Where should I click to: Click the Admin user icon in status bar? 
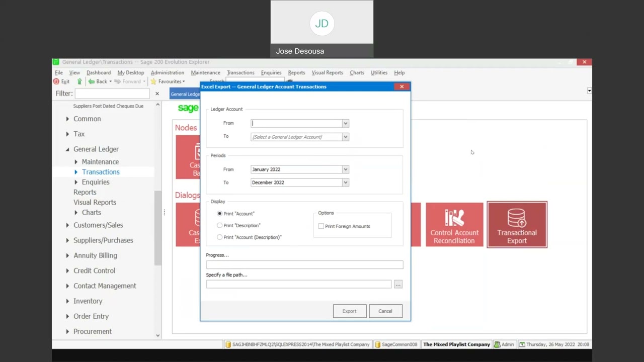pos(497,344)
